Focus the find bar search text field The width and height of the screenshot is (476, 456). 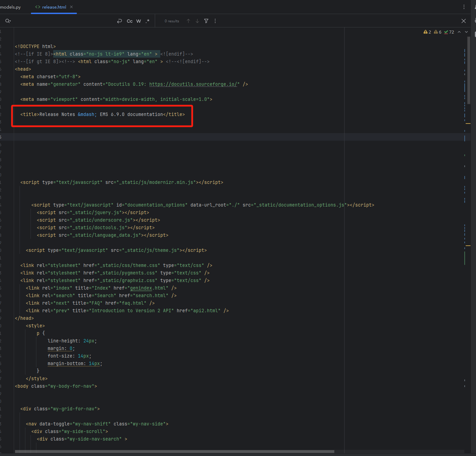pyautogui.click(x=63, y=21)
